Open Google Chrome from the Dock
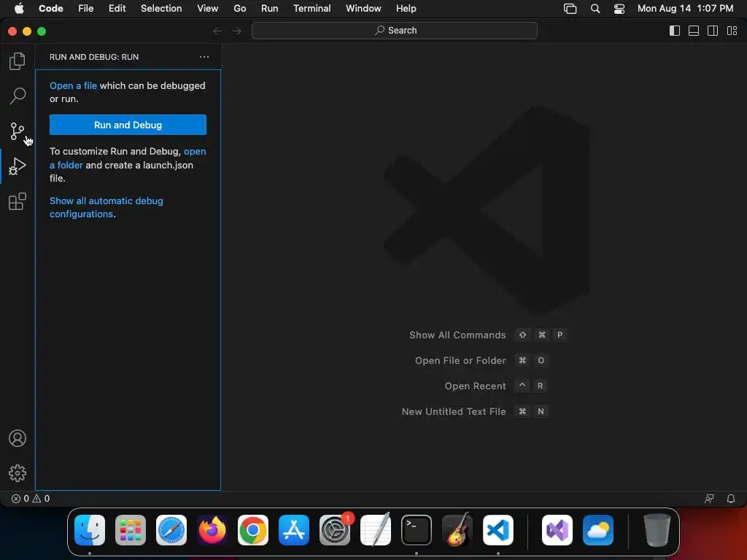This screenshot has height=560, width=747. tap(253, 530)
